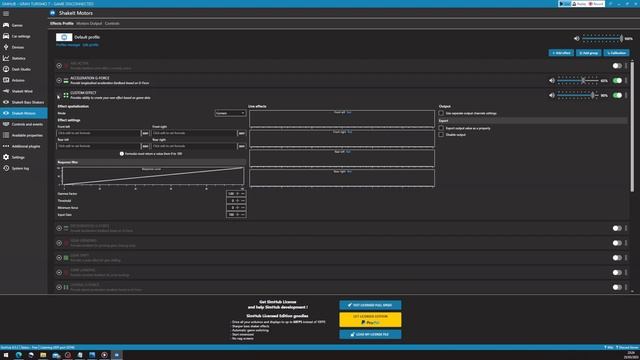Mute the Custom Effect speaker icon
Image resolution: width=640 pixels, height=360 pixels.
(552, 95)
